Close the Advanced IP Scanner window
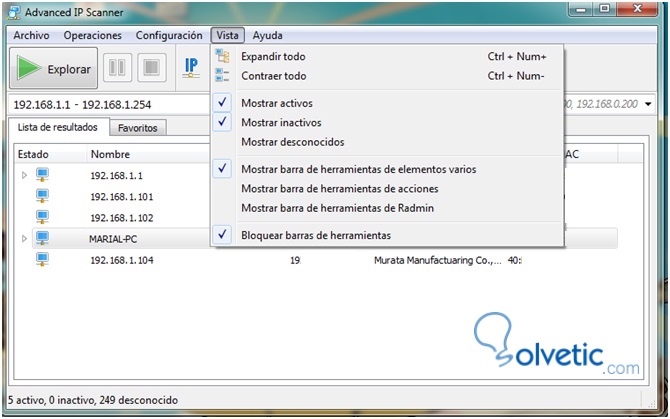Image resolution: width=670 pixels, height=419 pixels. (637, 9)
